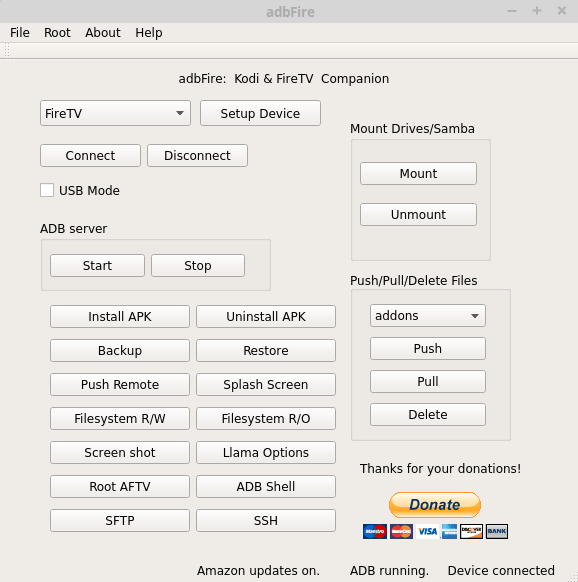The image size is (578, 582).
Task: Click the Maestro card icon
Action: coord(375,532)
